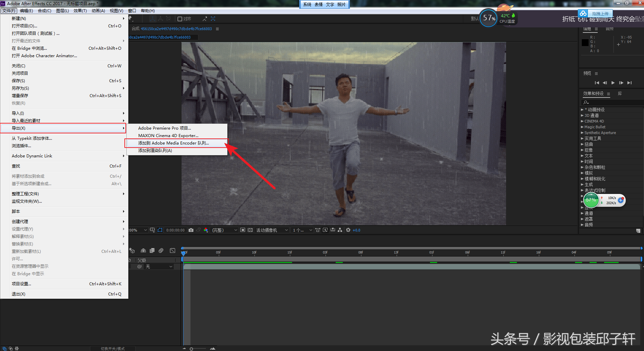Open the 活动摄像机 3D view dropdown

[272, 230]
